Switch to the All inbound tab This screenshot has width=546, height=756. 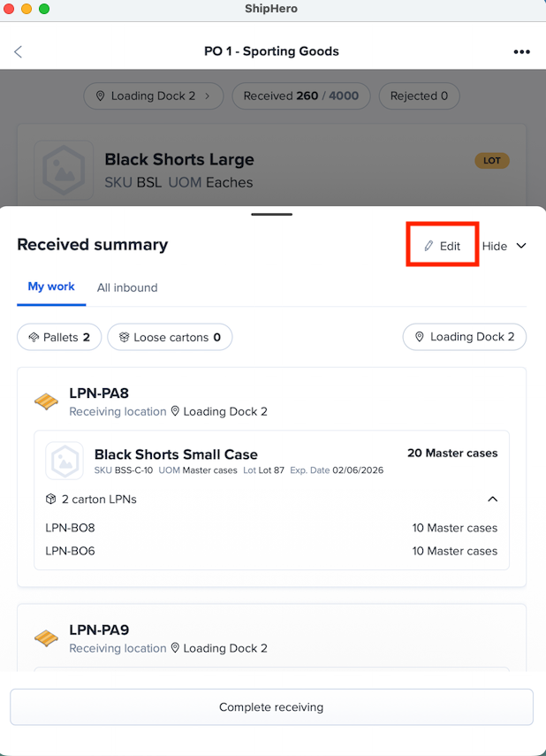pyautogui.click(x=127, y=287)
